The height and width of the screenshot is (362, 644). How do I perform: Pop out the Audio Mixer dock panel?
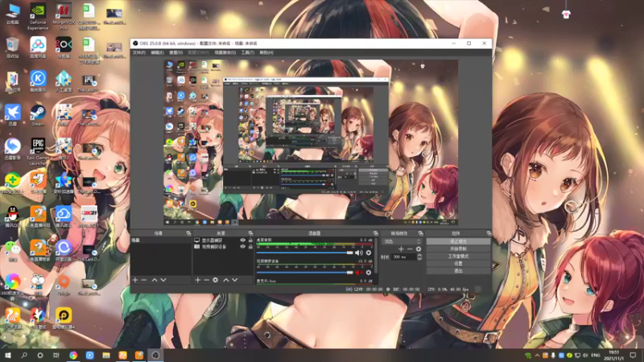point(375,233)
